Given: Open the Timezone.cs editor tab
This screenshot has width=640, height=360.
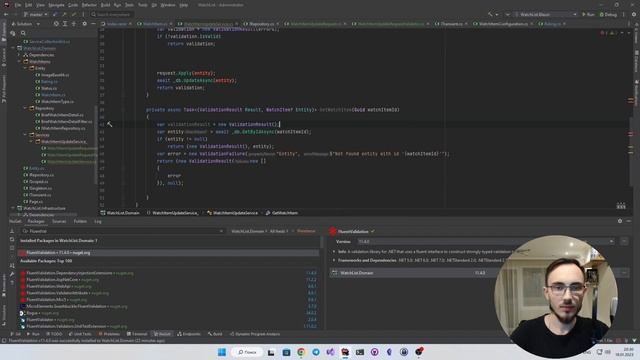Looking at the screenshot, I should (451, 24).
